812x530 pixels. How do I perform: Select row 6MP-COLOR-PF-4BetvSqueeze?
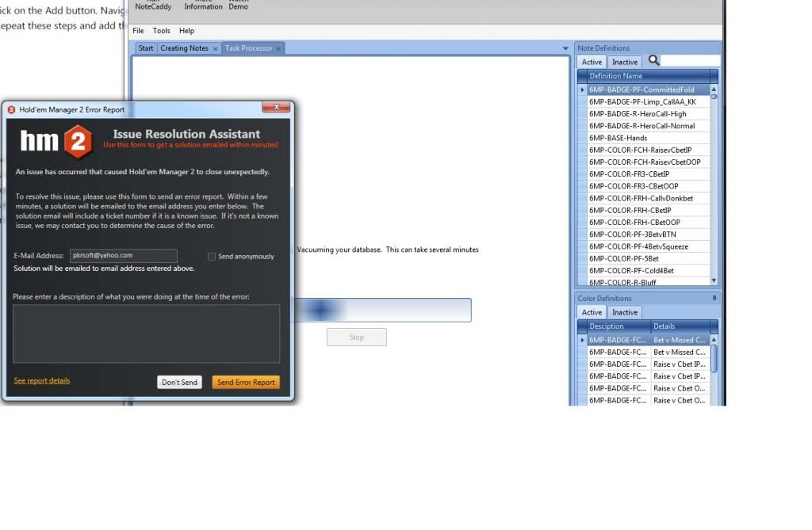649,247
